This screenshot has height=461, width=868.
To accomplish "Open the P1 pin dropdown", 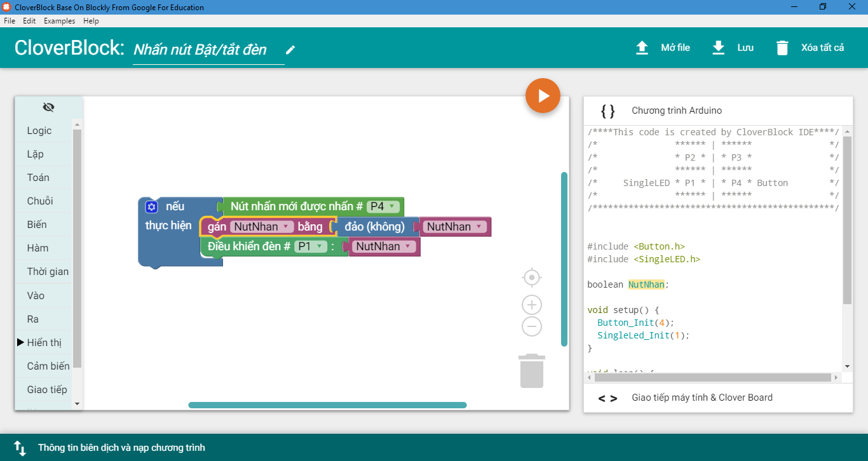I will tap(310, 246).
